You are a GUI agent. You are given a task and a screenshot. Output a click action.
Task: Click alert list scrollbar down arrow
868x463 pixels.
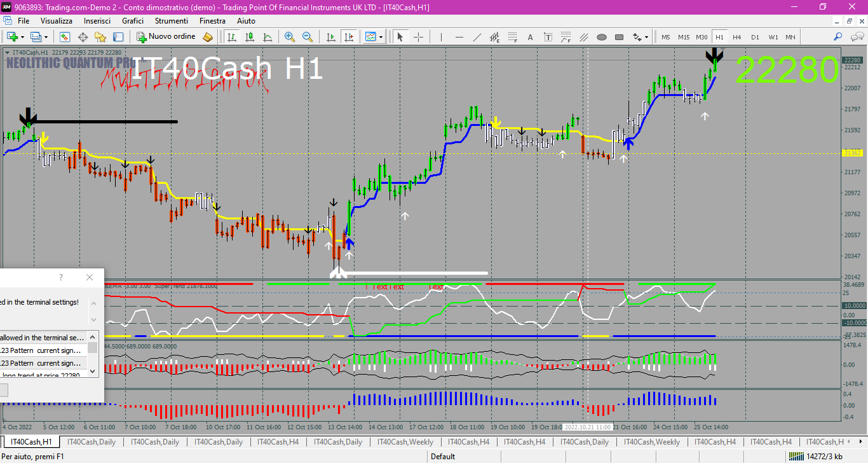(x=93, y=371)
